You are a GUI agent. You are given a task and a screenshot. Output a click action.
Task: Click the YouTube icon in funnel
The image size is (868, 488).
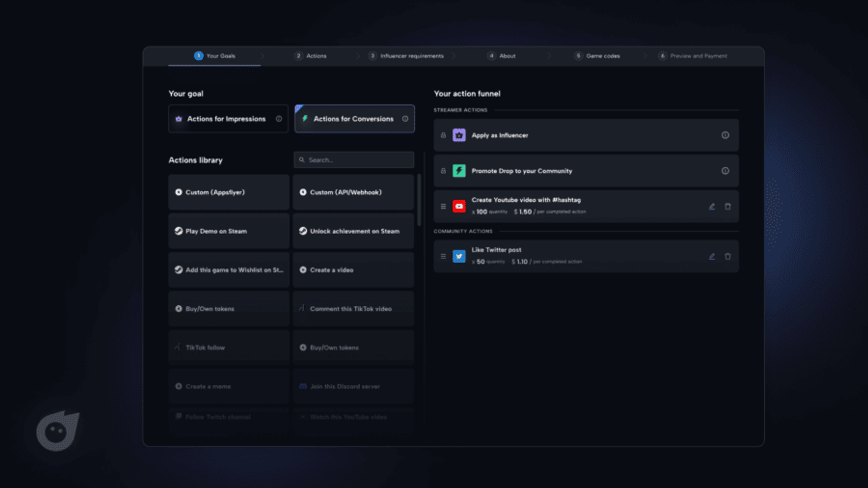coord(459,206)
